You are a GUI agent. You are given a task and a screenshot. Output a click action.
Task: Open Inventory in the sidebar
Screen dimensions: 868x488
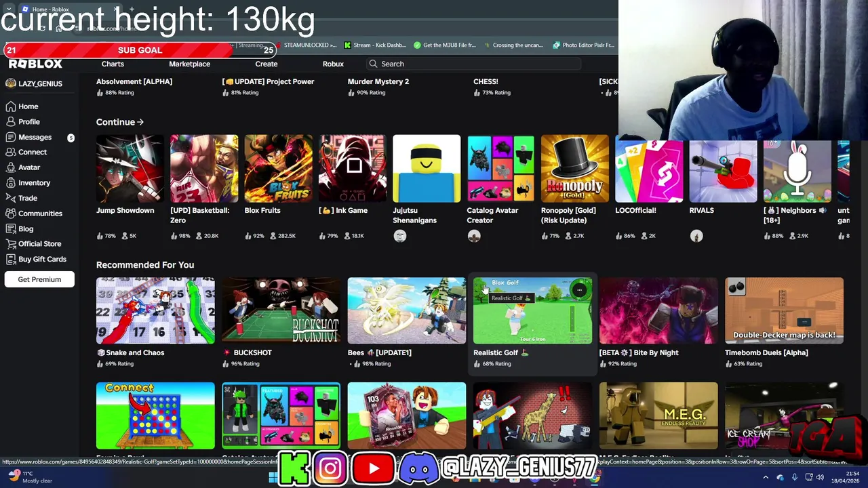(28, 183)
